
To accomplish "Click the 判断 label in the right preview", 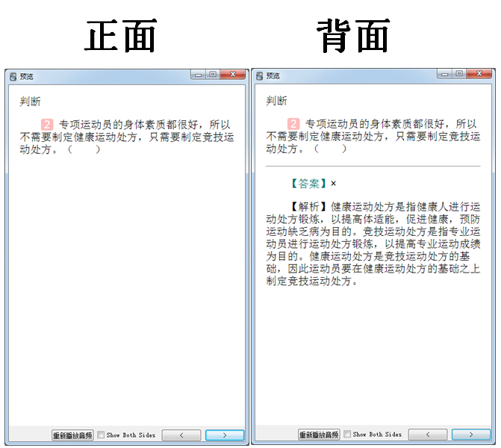I will pyautogui.click(x=276, y=101).
